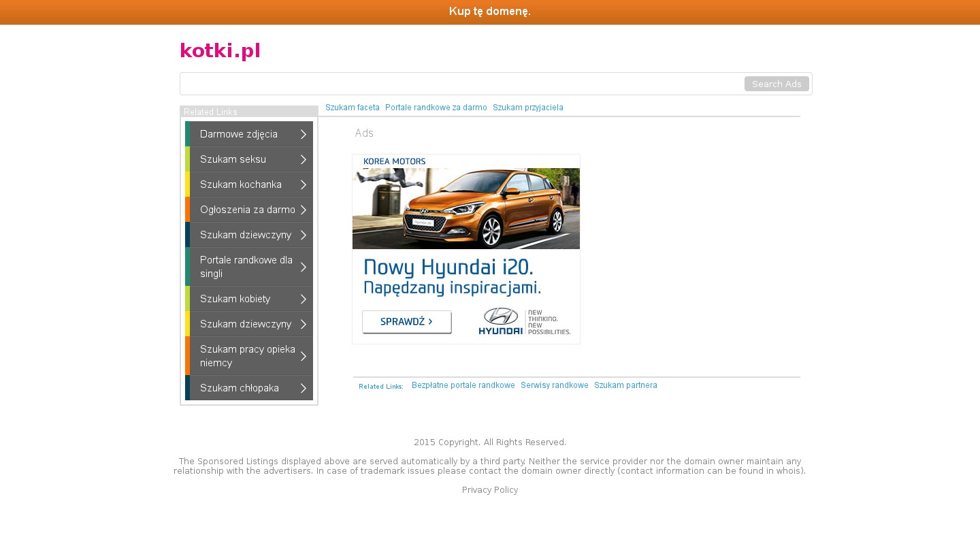Screen dimensions: 980x533
Task: Open Portale randkowe dla singli link
Action: 246,267
